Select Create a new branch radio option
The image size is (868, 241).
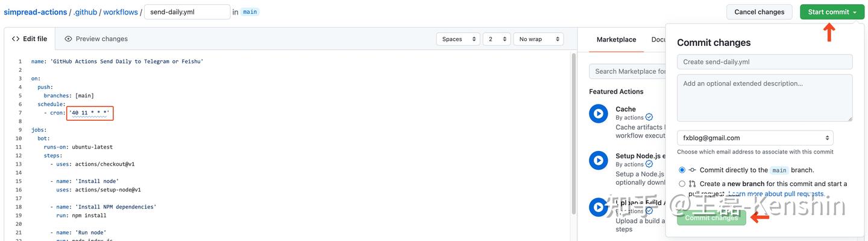pos(682,184)
